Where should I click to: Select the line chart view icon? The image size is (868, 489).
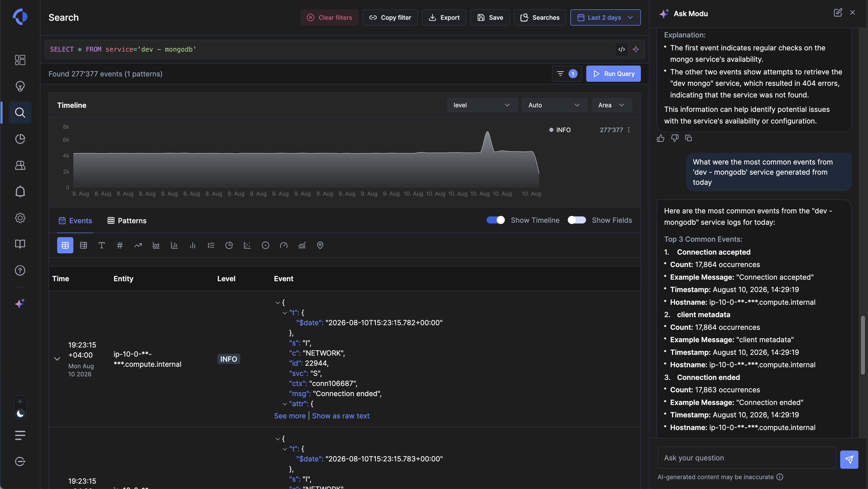(x=138, y=245)
